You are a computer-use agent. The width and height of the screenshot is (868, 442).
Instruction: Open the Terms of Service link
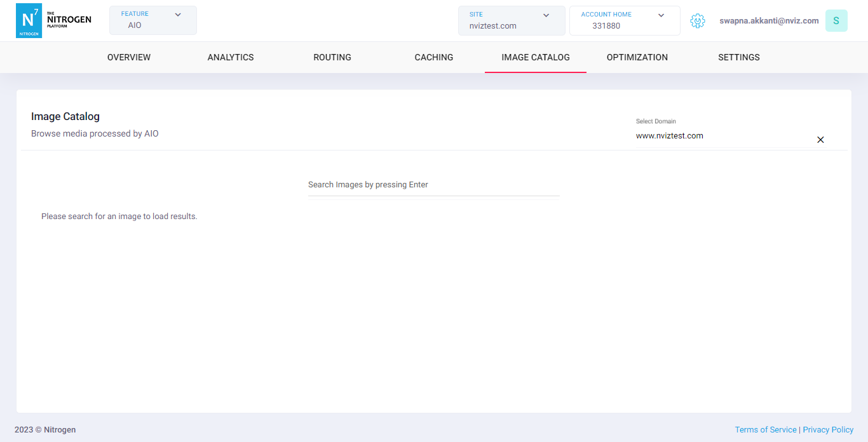765,429
